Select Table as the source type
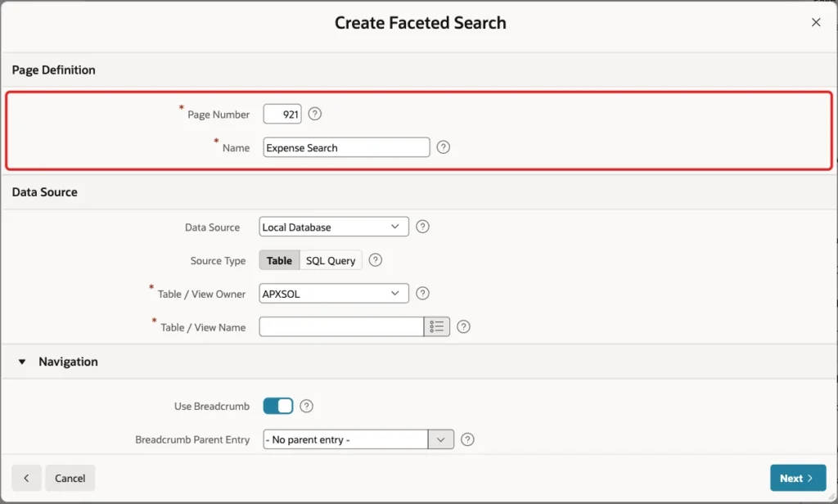838x504 pixels. 279,260
